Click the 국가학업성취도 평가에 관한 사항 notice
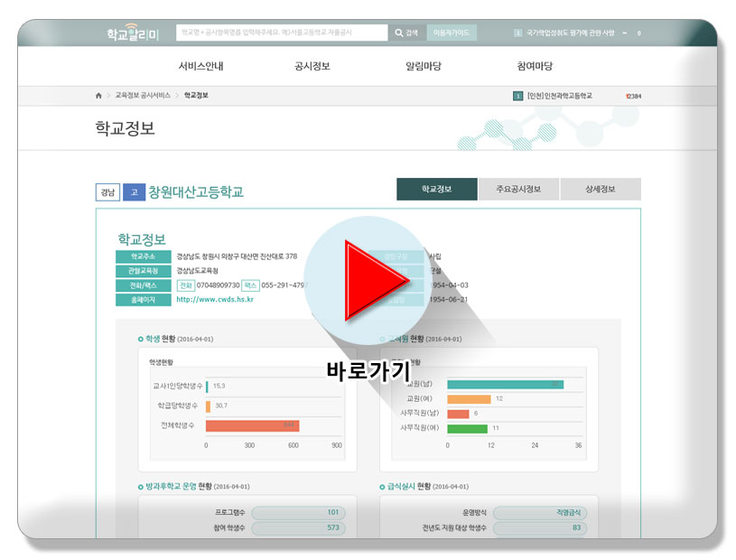This screenshot has height=560, width=736. coord(571,33)
